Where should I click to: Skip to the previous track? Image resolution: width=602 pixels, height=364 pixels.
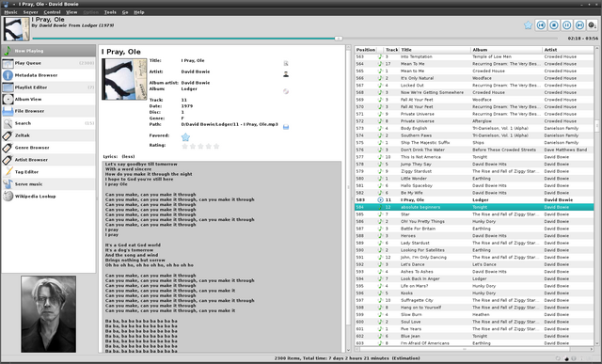click(541, 25)
